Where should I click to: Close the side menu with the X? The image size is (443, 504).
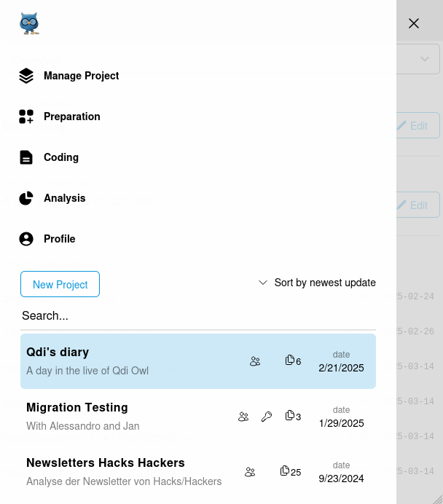(414, 23)
